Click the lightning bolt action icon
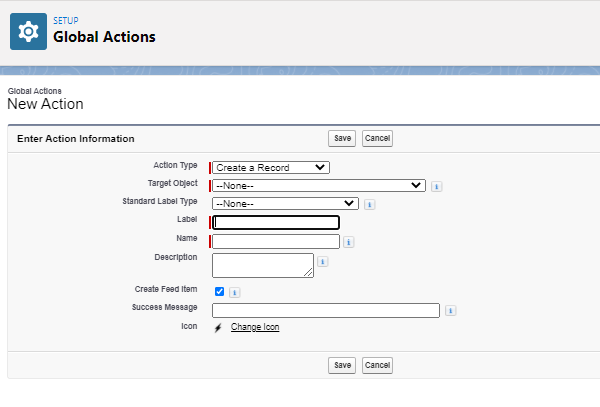This screenshot has width=600, height=407. 218,327
